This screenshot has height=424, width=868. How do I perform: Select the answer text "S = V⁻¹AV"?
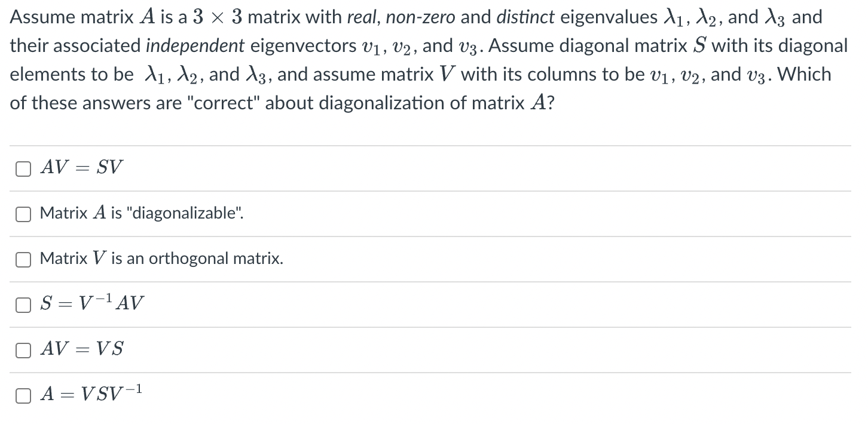tap(90, 303)
